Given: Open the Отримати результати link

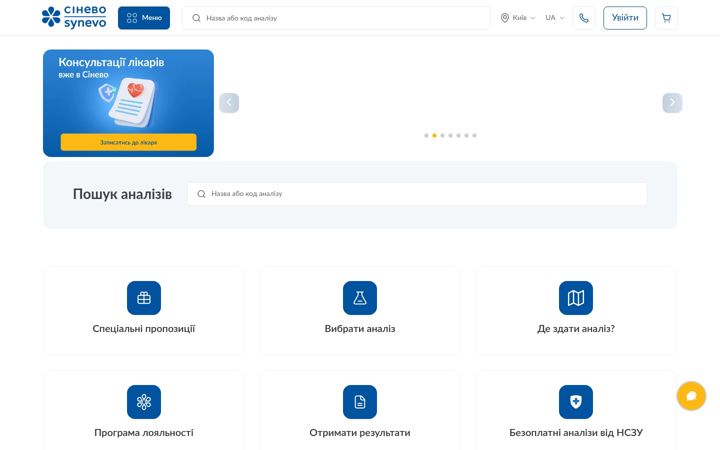Looking at the screenshot, I should tap(360, 433).
